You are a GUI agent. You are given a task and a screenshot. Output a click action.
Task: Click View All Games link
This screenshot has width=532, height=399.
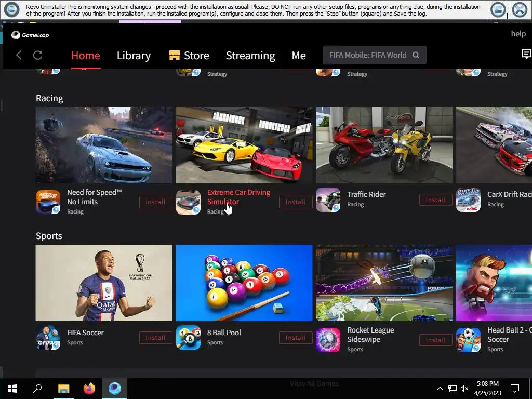tap(314, 383)
